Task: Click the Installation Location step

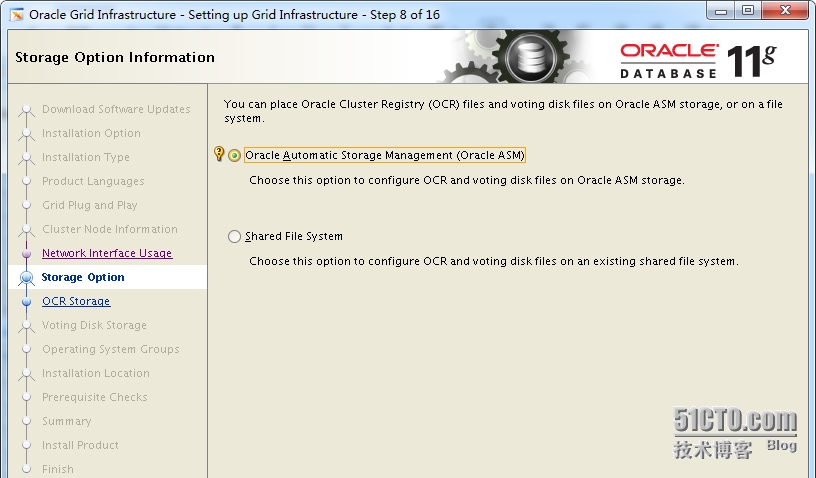Action: point(96,373)
